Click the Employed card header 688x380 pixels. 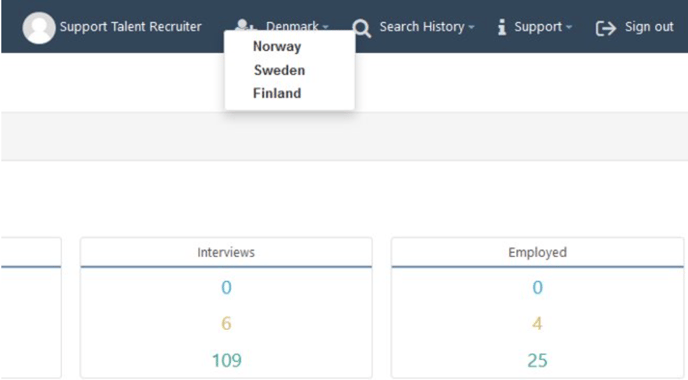[x=538, y=252]
